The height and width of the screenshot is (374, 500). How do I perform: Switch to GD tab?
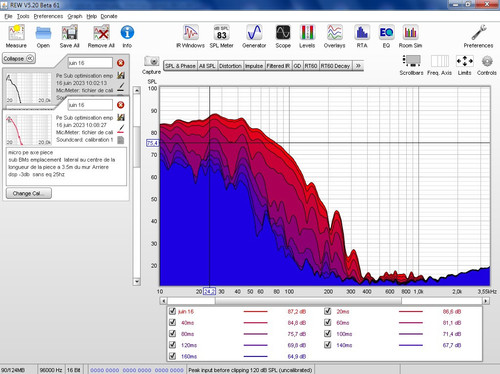(x=297, y=66)
